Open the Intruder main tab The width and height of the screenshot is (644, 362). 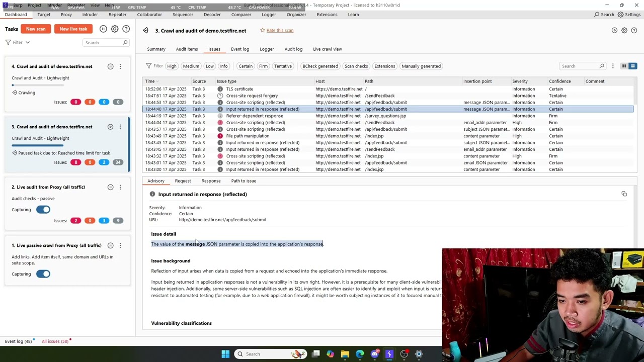tap(90, 15)
